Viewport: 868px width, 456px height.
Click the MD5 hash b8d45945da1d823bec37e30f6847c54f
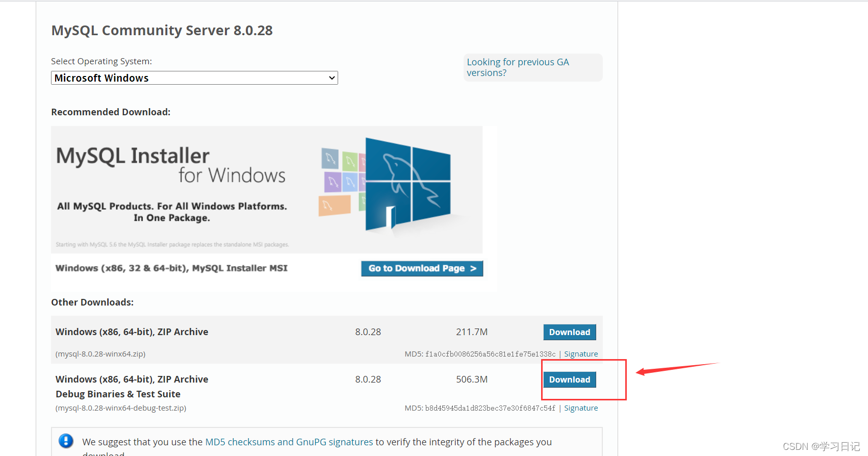(490, 408)
